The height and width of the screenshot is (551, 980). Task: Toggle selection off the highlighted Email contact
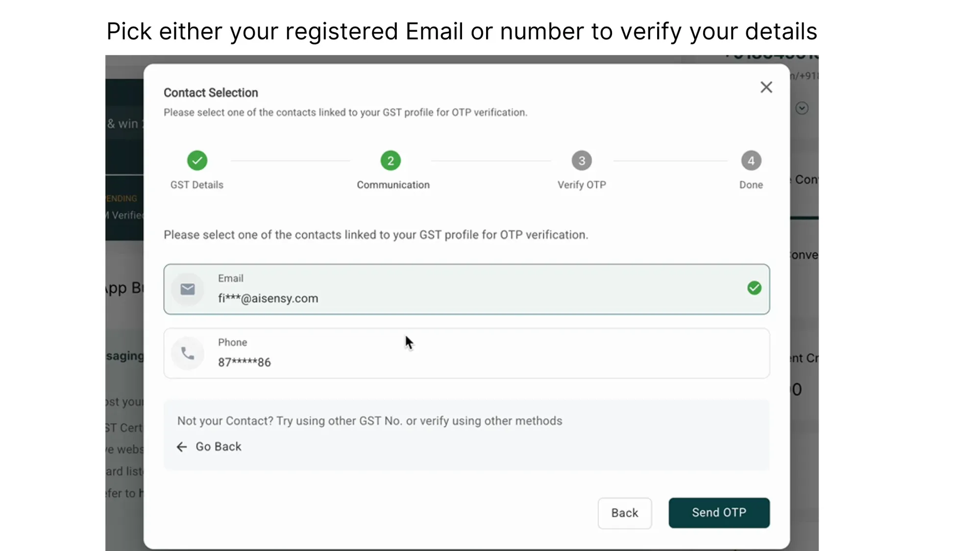point(465,289)
